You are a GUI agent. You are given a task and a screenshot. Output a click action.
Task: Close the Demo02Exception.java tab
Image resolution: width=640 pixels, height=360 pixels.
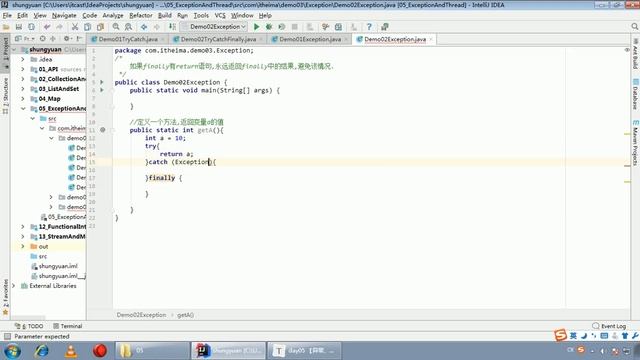431,39
